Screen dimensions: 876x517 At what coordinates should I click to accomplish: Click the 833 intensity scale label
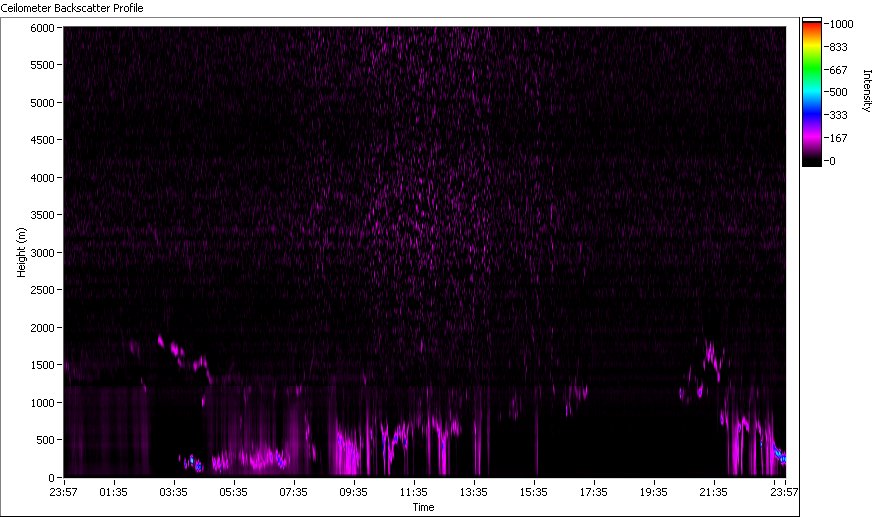[x=839, y=47]
